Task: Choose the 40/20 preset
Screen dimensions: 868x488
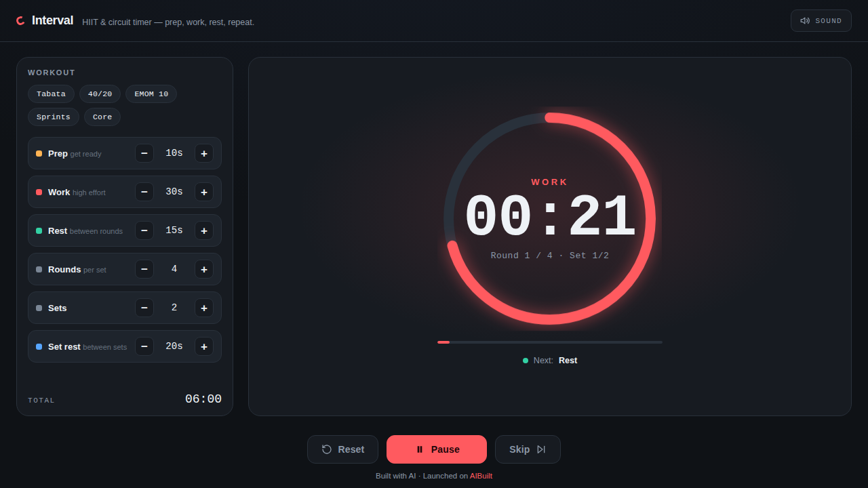Action: click(x=100, y=94)
